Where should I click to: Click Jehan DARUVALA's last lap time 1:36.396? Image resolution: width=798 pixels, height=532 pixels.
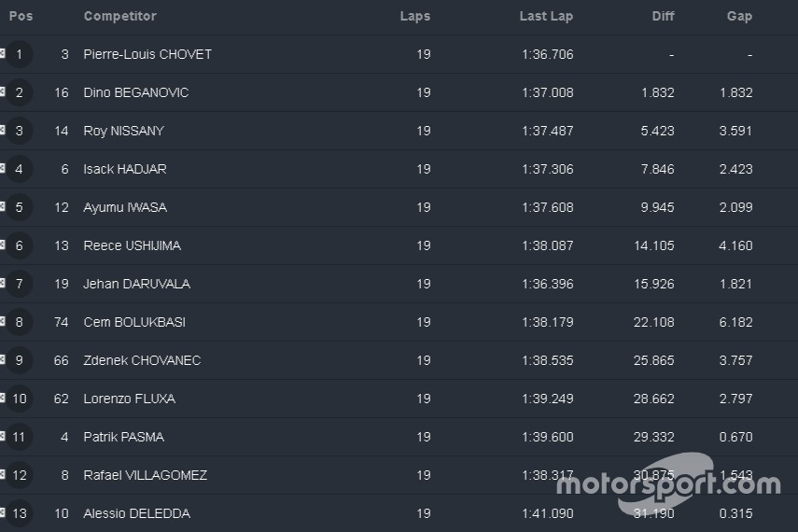click(548, 284)
